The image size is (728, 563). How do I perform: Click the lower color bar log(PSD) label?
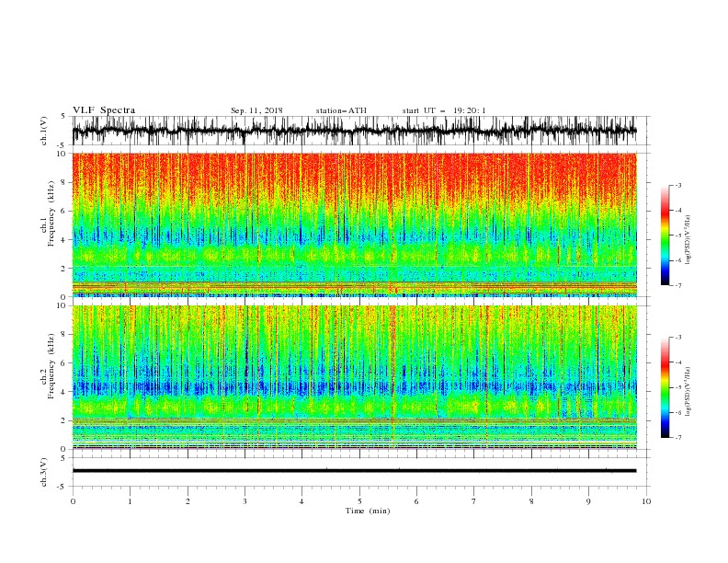click(688, 392)
